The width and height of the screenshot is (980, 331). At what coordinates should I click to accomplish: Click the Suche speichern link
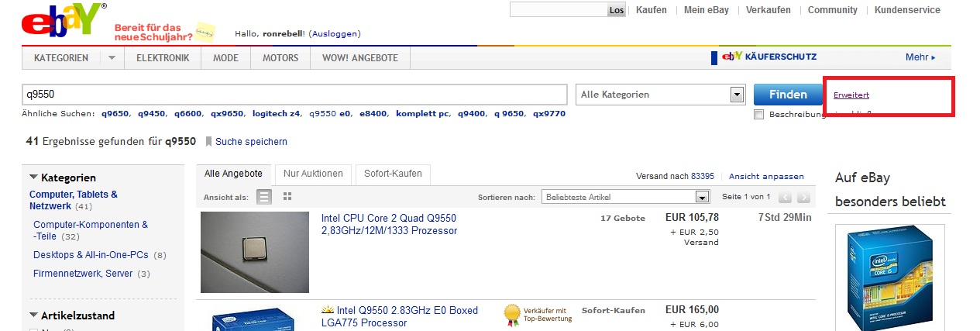tap(251, 142)
